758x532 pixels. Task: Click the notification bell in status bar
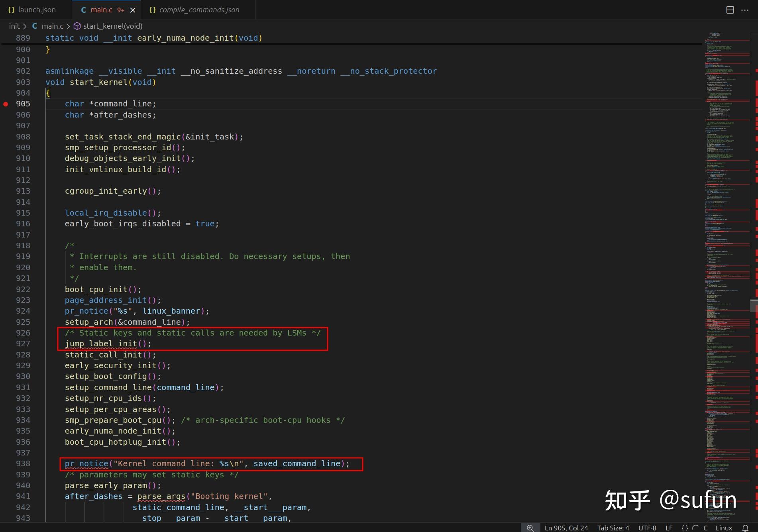pos(745,528)
